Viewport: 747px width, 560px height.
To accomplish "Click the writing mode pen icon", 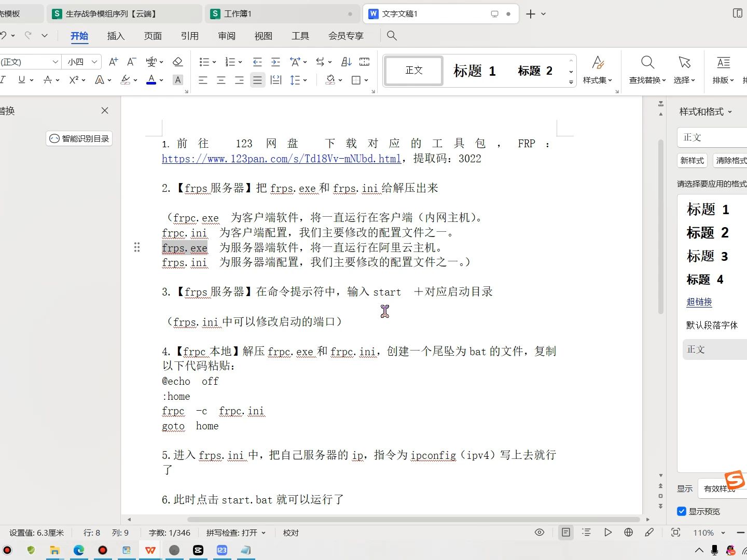I will (649, 533).
